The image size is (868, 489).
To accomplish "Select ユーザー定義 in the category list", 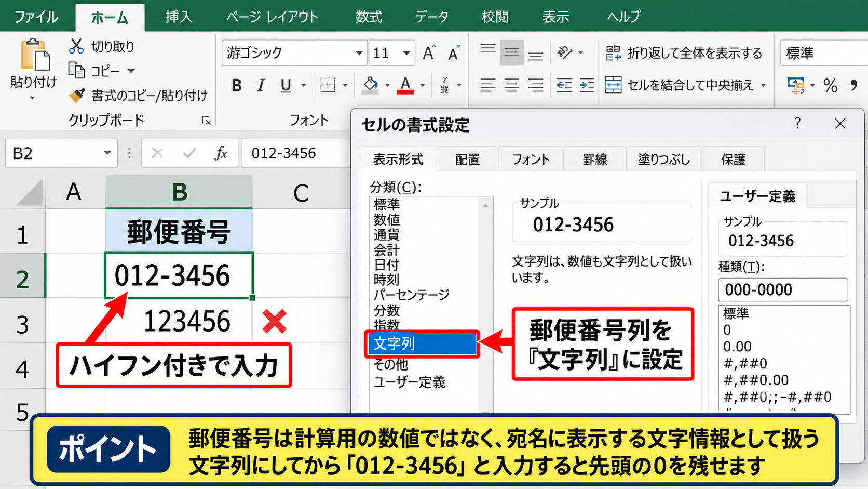I will (x=410, y=382).
